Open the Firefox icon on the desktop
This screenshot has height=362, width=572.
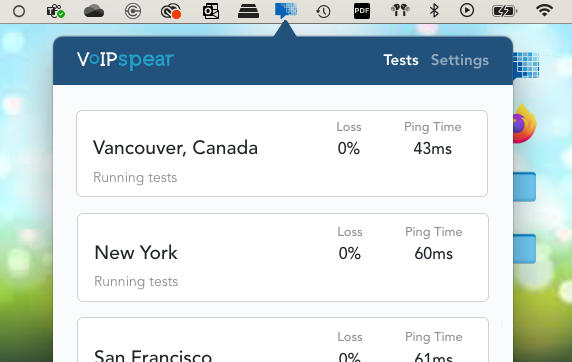[x=525, y=124]
